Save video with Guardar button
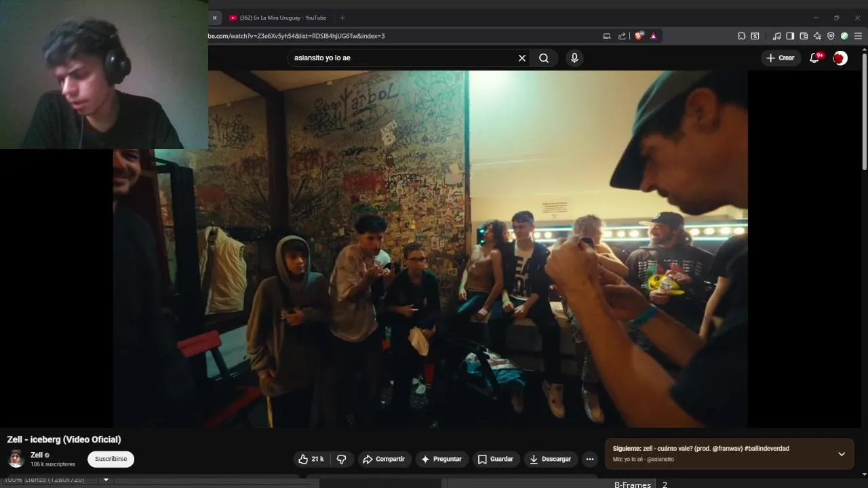Image resolution: width=868 pixels, height=488 pixels. click(496, 460)
